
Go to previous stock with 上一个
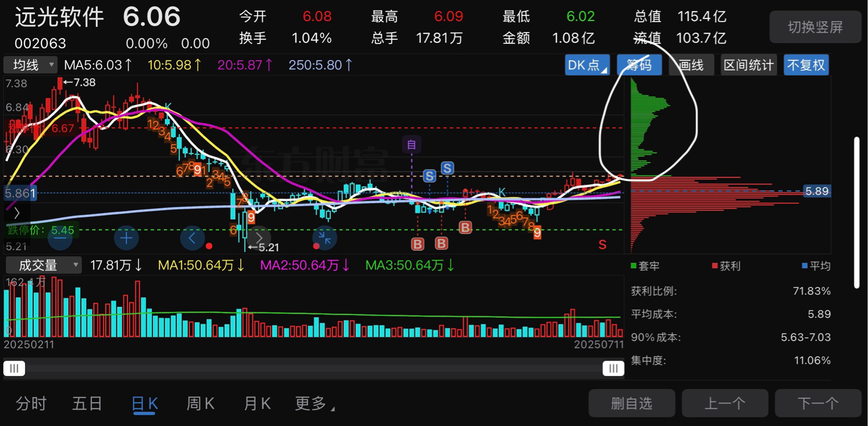coord(725,403)
